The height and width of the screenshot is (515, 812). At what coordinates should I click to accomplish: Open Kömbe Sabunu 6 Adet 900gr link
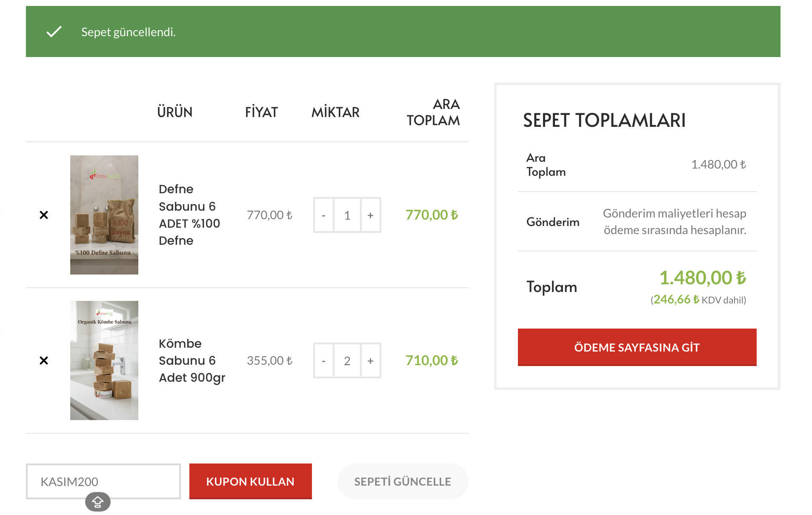(192, 360)
